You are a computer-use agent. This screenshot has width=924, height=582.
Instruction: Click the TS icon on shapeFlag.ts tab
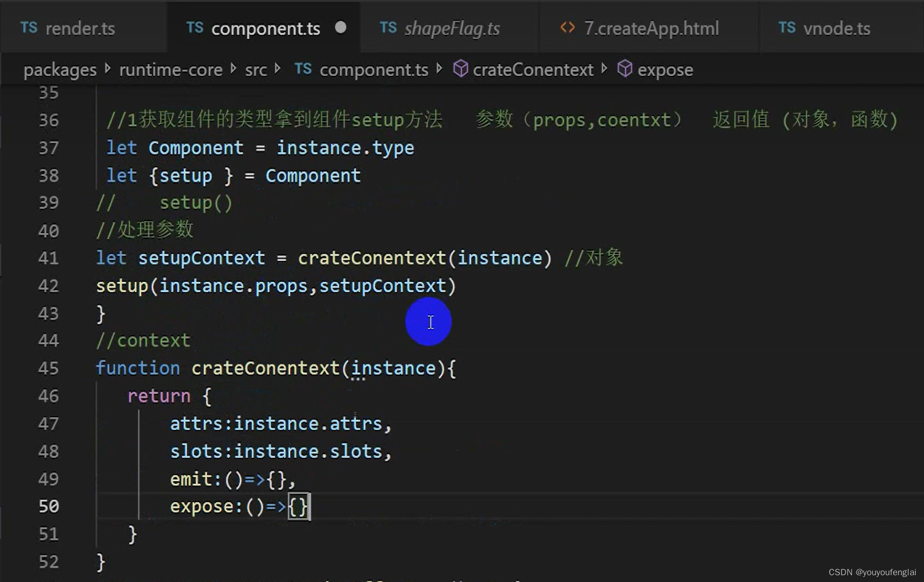click(x=388, y=28)
